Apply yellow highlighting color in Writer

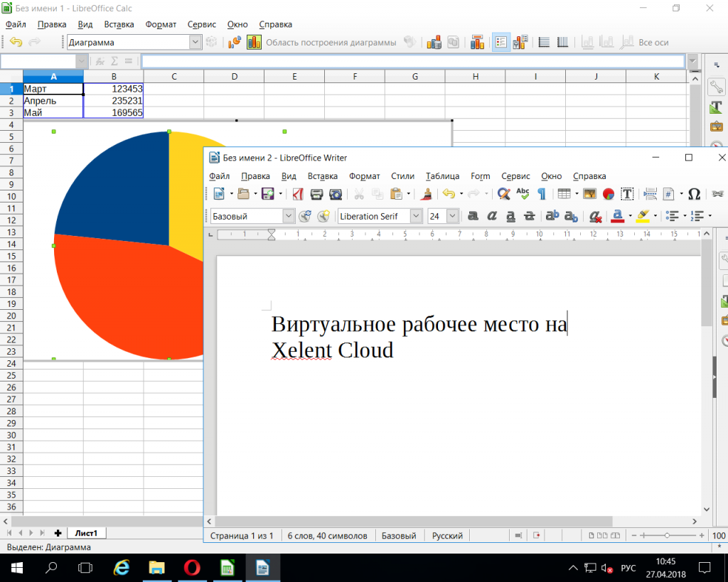pyautogui.click(x=643, y=216)
